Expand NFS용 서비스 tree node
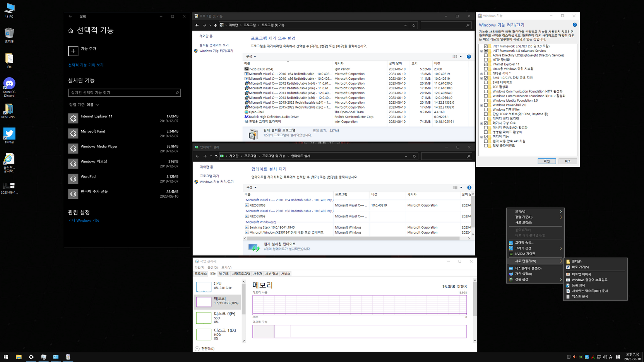This screenshot has width=644, height=362. [482, 73]
